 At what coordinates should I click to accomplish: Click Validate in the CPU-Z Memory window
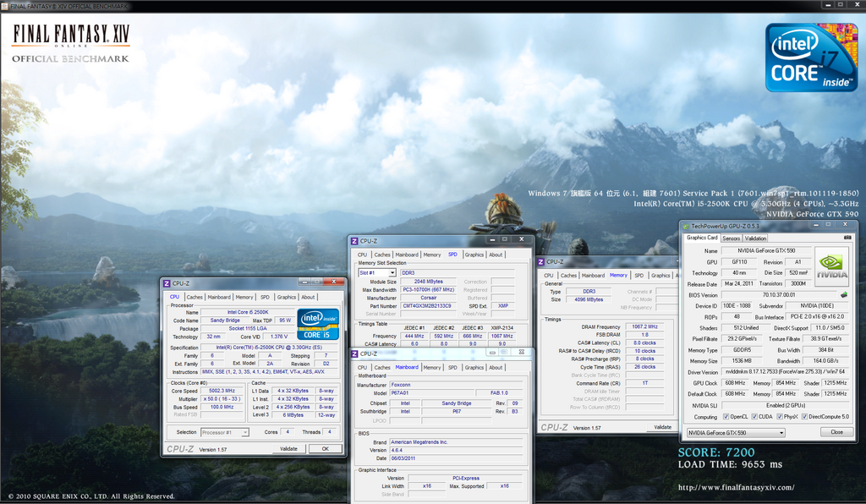[662, 427]
